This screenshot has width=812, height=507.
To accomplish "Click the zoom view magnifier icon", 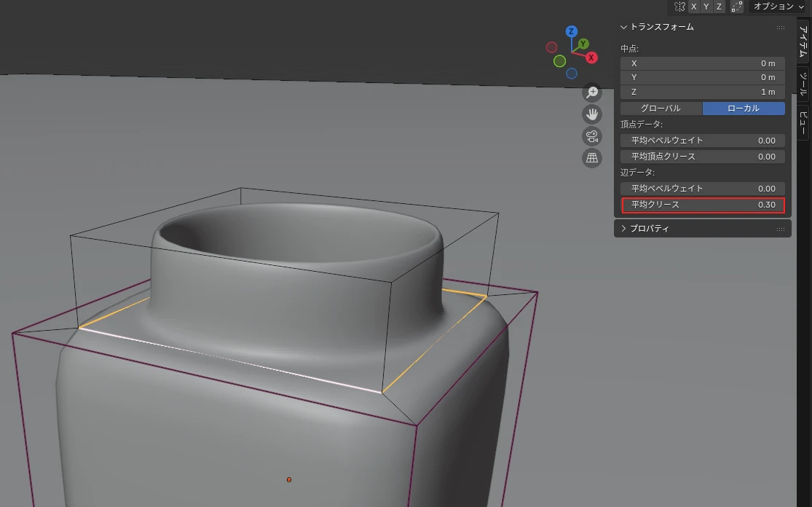I will click(592, 93).
